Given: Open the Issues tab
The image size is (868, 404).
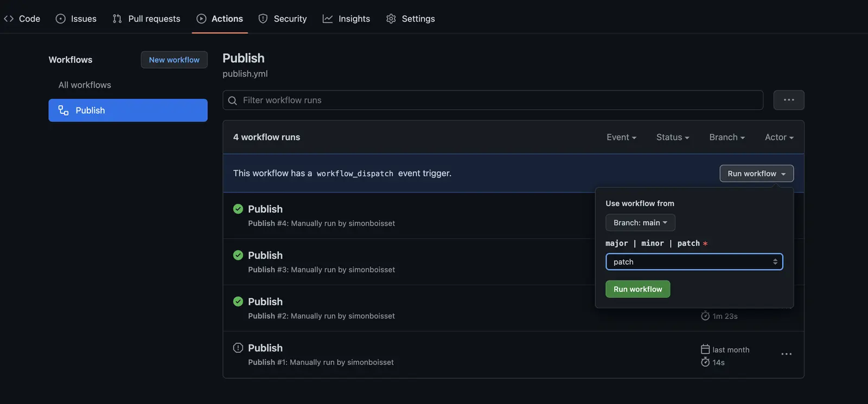Looking at the screenshot, I should click(76, 18).
